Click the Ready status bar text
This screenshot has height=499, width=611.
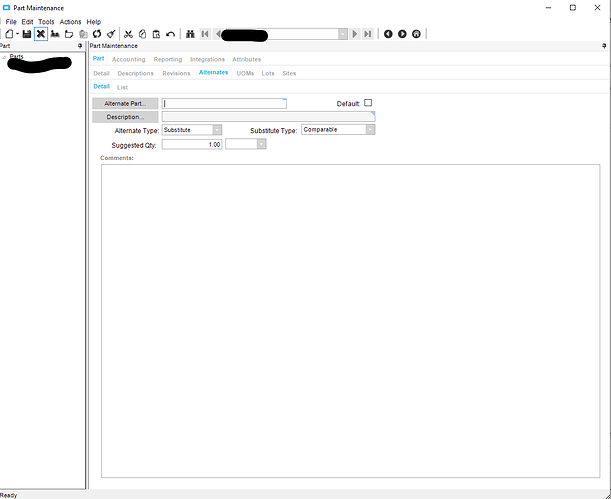(x=9, y=495)
